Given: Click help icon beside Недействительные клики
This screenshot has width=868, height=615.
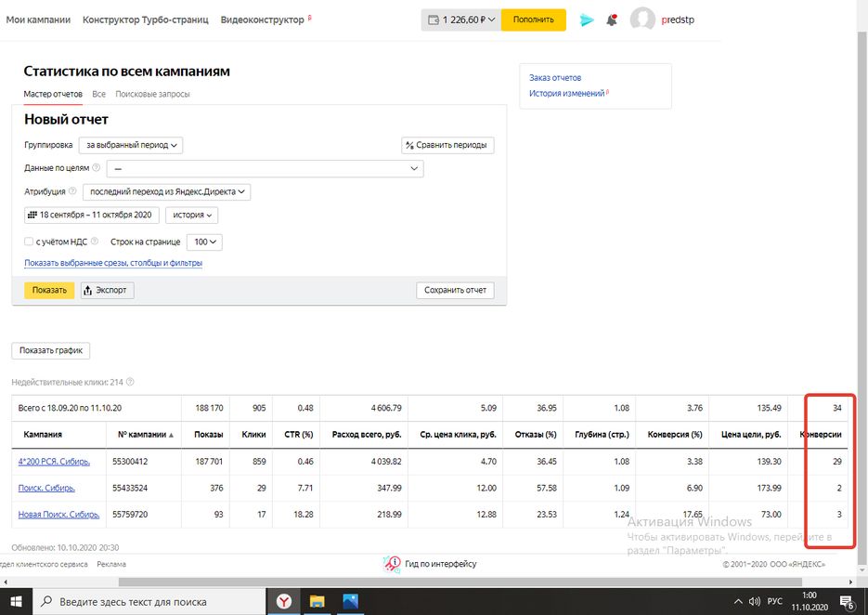Looking at the screenshot, I should click(x=130, y=382).
